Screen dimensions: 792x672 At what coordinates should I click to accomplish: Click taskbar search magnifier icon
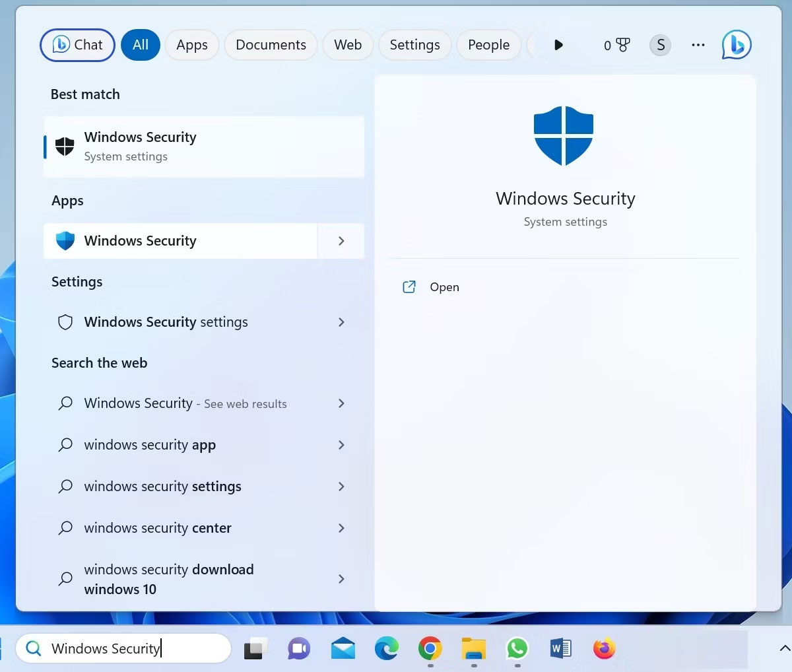(33, 649)
